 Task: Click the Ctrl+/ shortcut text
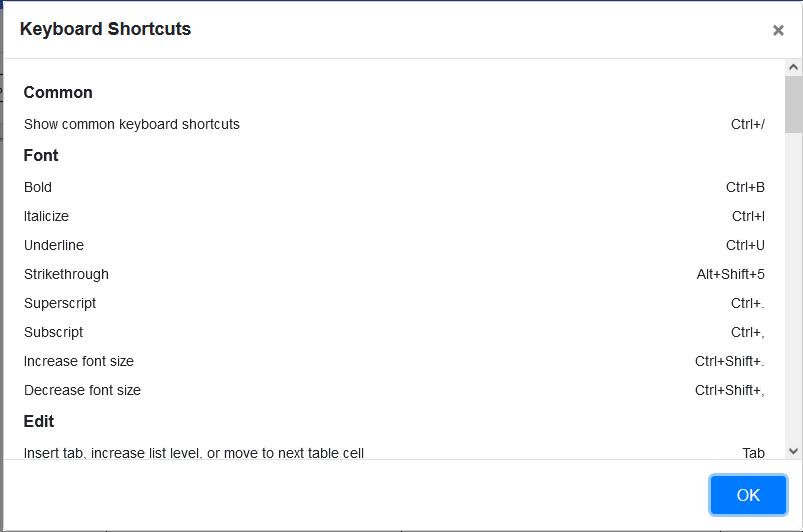tap(747, 124)
